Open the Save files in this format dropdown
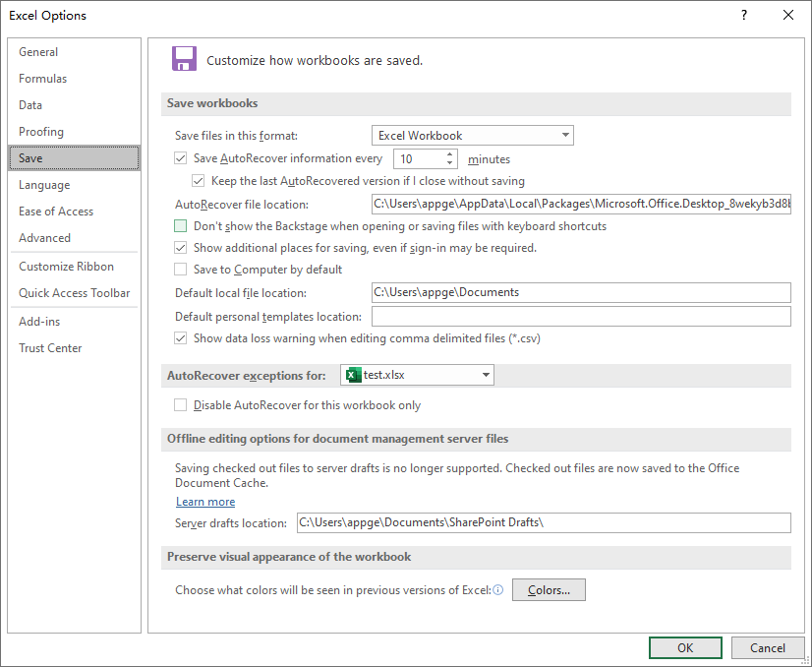 pos(565,135)
